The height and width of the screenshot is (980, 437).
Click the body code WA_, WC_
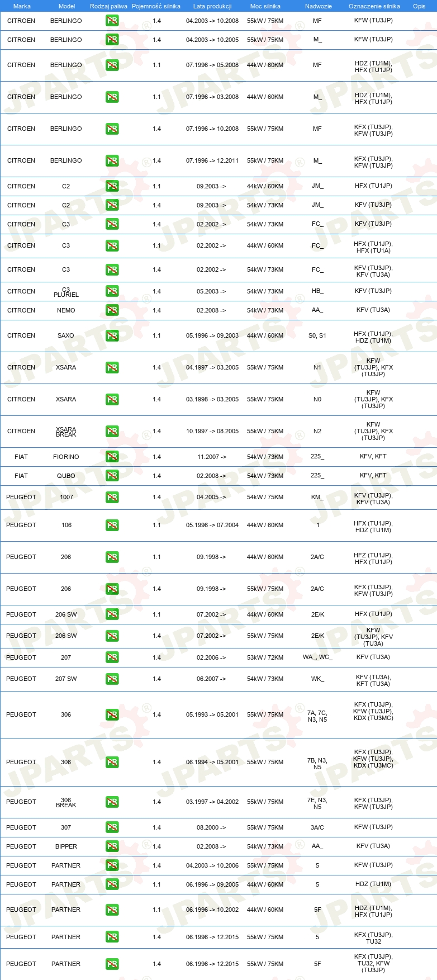click(x=317, y=657)
